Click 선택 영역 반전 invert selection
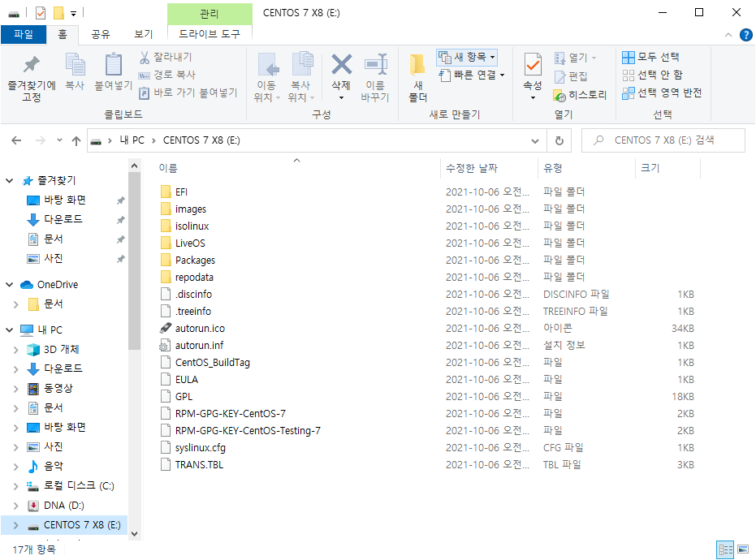756x560 pixels. click(x=662, y=93)
